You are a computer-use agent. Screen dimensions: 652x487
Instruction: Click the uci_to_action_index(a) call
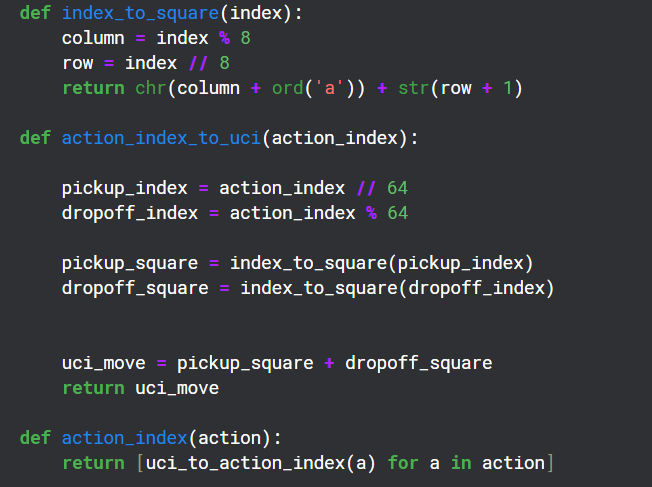tap(261, 463)
